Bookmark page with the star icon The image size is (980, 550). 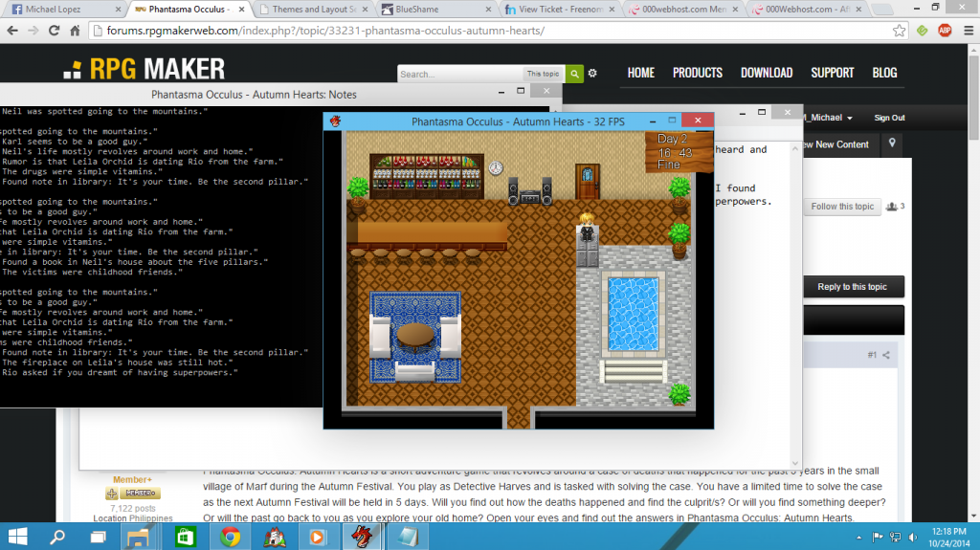900,30
